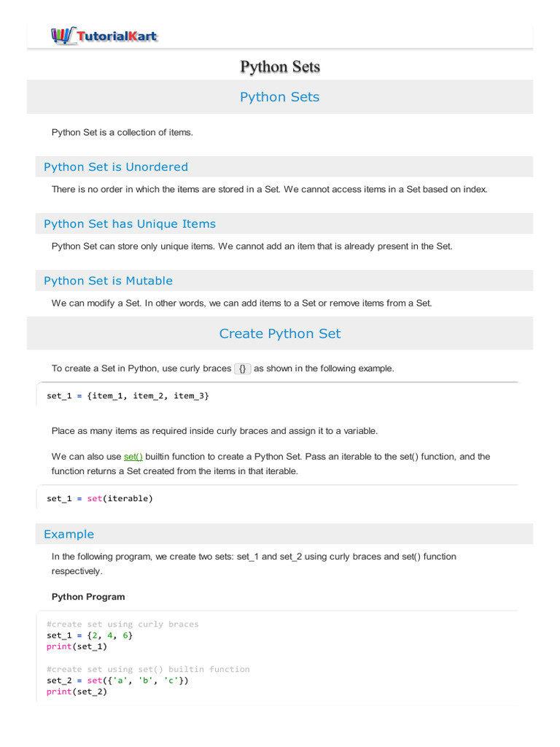Select the Python Set has Unique Items heading
560x747 pixels.
coord(130,224)
